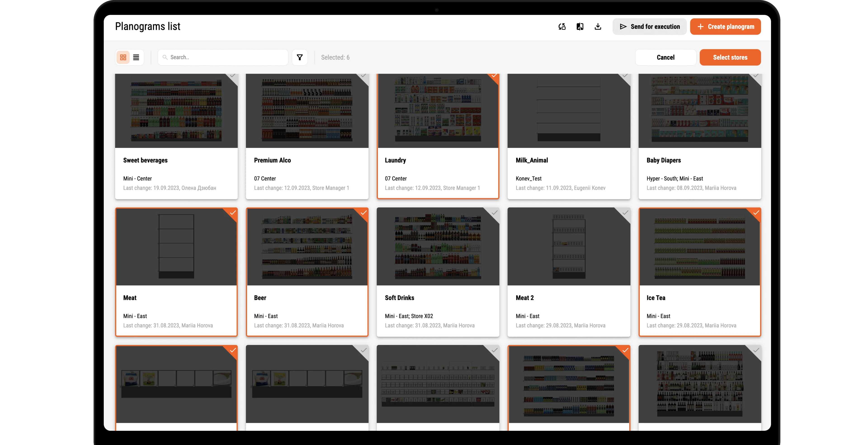Open the filter options panel
Viewport: 868px width, 445px height.
300,57
